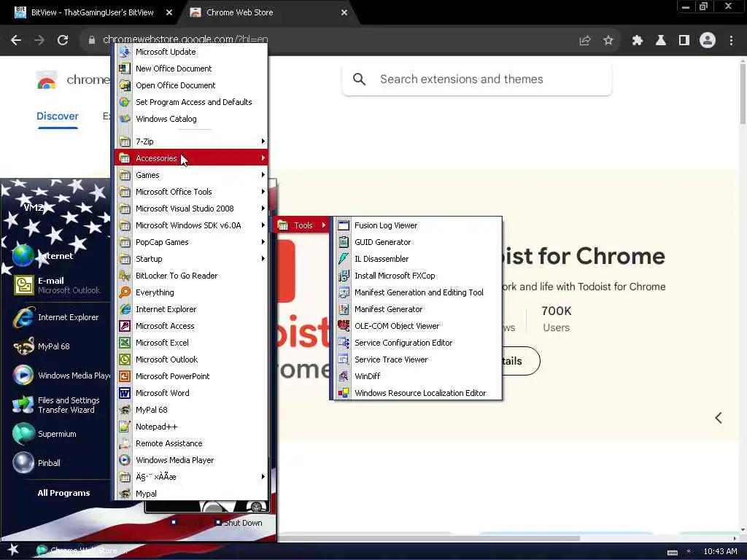Screen dimensions: 747x560
Task: Expand the Microsoft Windows SDK v6.0A submenu
Action: 191,225
